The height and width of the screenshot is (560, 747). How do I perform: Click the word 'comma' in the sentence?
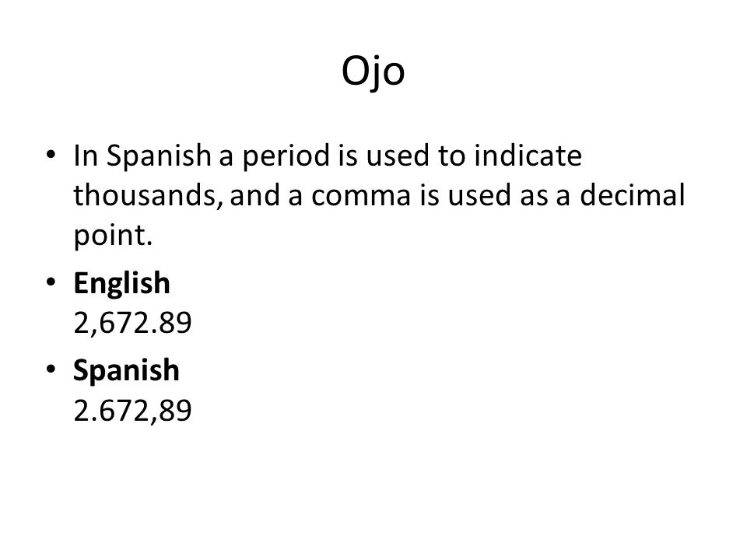tap(360, 196)
